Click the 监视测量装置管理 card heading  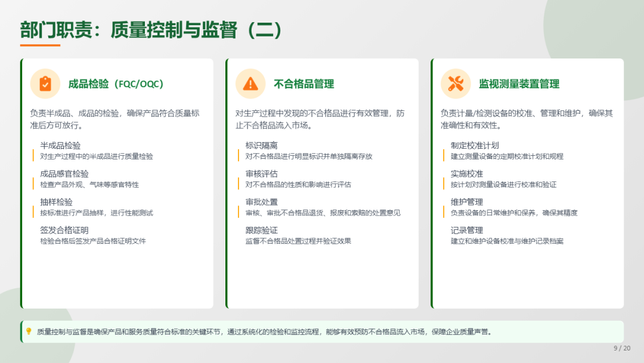pyautogui.click(x=519, y=84)
